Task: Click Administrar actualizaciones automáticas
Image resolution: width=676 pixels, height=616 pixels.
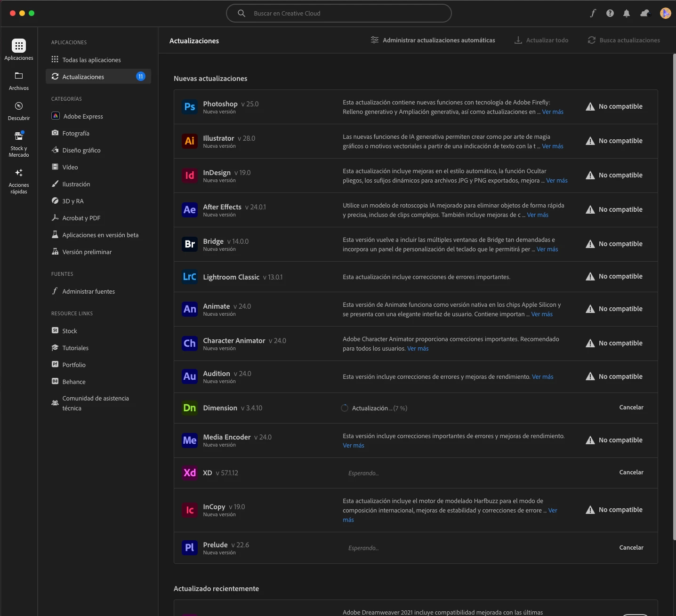Action: [x=433, y=40]
